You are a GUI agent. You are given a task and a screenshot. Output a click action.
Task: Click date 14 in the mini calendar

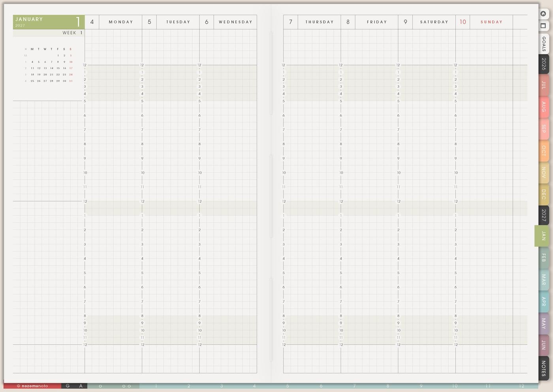51,68
